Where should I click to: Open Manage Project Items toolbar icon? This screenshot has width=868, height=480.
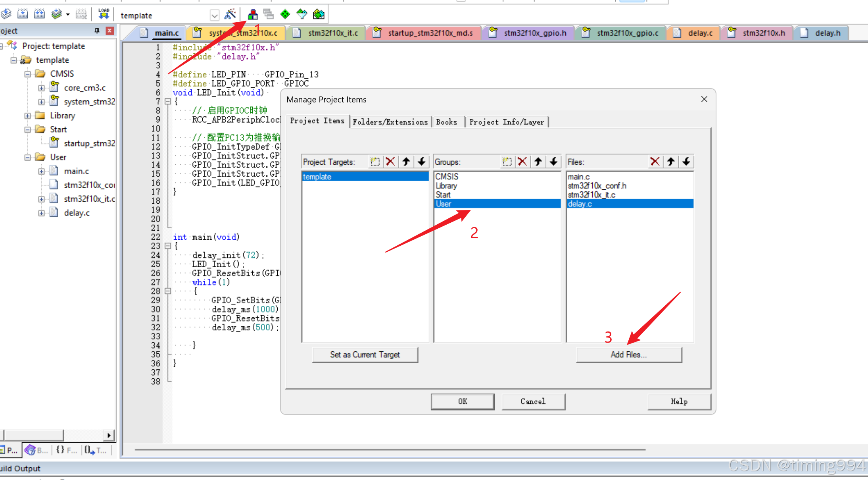(253, 15)
